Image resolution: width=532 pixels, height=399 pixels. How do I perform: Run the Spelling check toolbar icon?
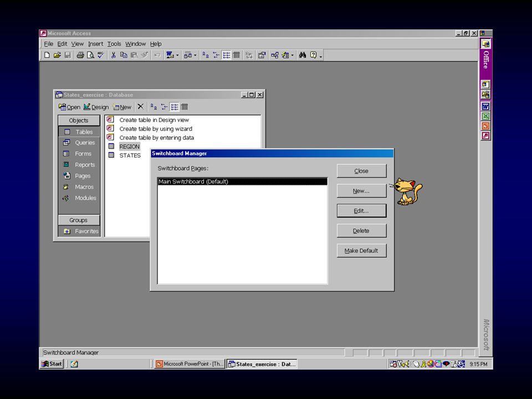[100, 55]
